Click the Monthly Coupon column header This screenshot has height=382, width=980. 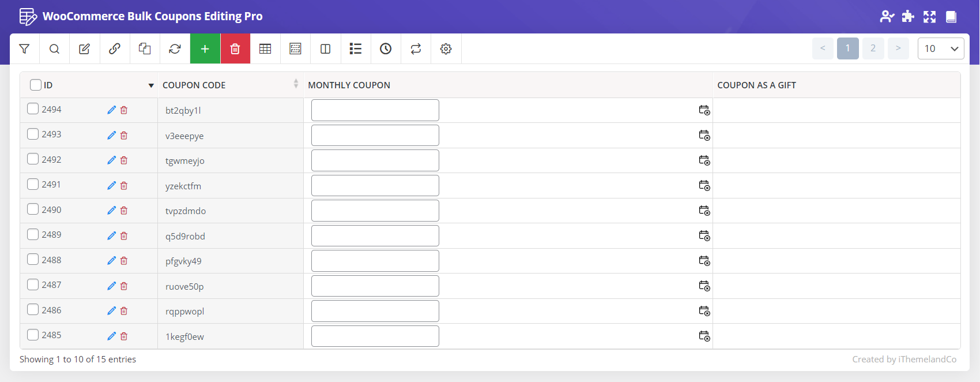tap(349, 85)
